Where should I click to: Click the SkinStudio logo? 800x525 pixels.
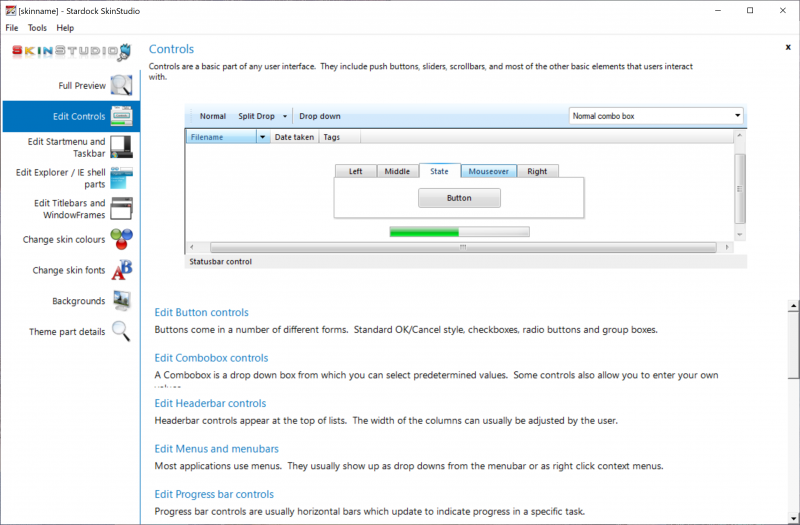coord(71,52)
